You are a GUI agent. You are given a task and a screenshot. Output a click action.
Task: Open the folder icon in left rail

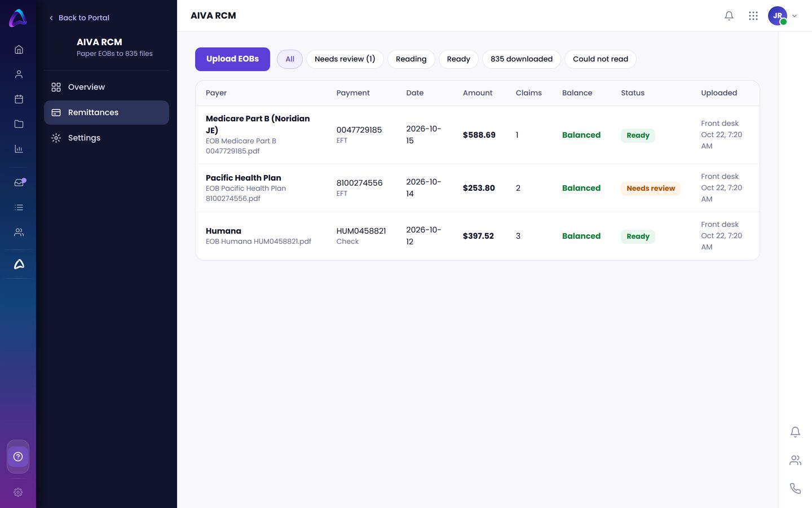19,124
